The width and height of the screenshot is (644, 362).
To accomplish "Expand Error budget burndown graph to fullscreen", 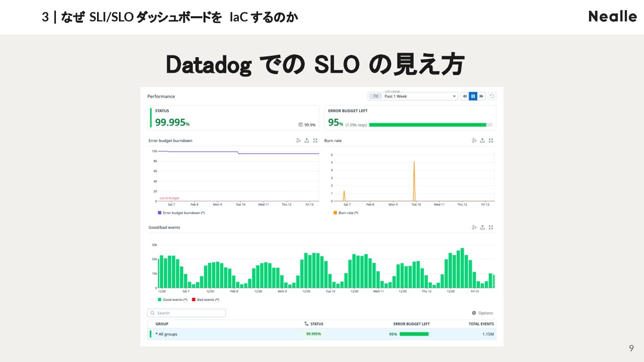I will point(315,140).
